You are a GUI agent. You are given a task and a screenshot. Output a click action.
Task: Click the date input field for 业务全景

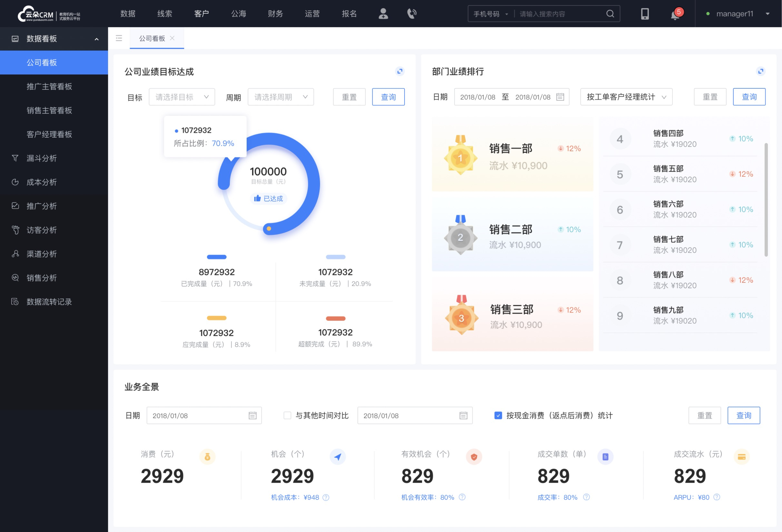tap(203, 415)
